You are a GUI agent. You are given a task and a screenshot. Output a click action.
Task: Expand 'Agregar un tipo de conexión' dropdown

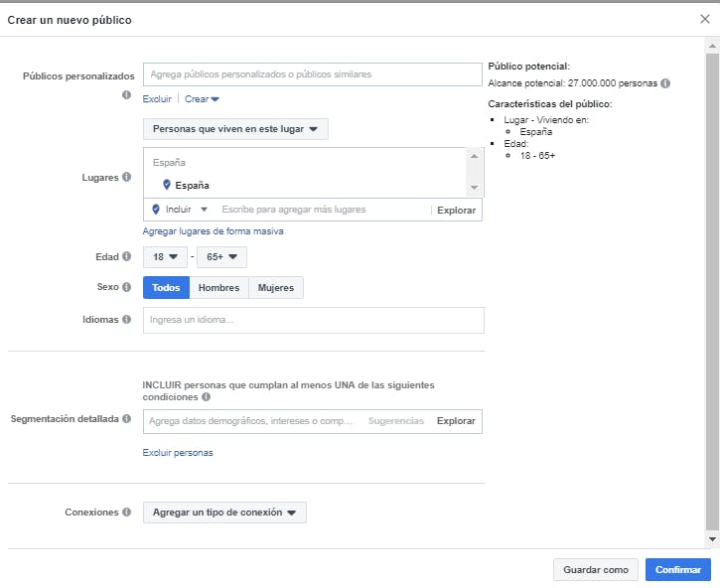click(224, 513)
